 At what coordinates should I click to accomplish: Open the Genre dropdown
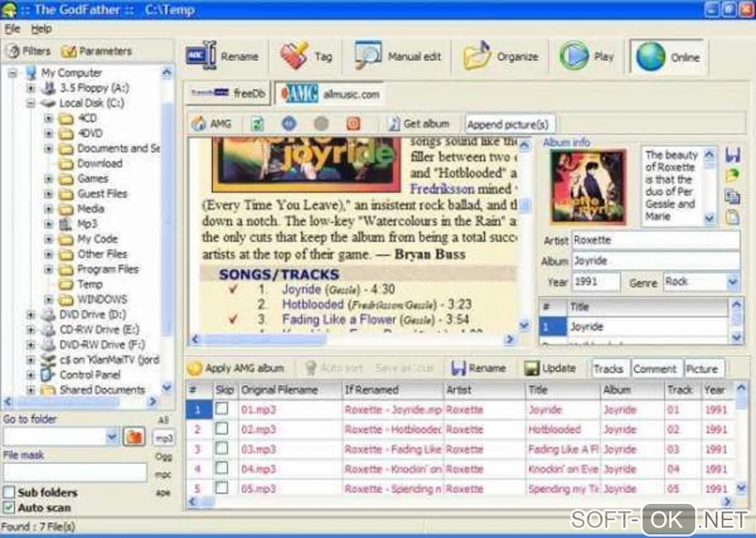pos(732,282)
